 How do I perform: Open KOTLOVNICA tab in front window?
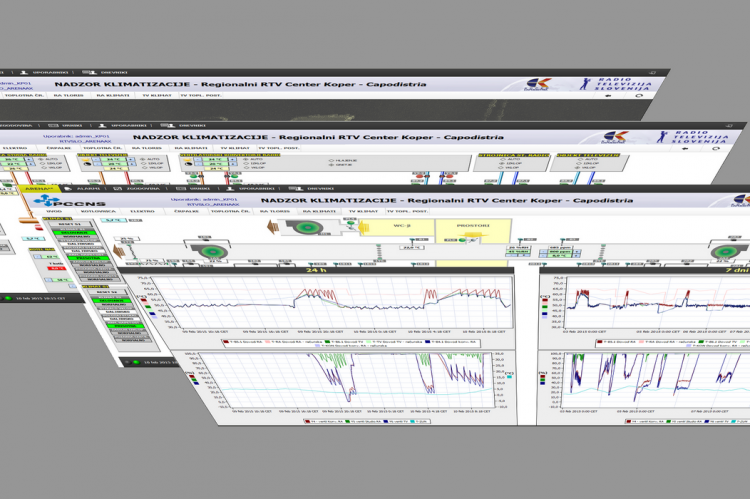[99, 211]
